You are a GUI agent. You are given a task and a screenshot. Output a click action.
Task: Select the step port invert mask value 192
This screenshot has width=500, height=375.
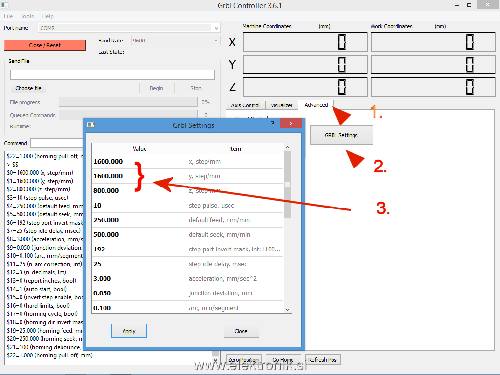(x=99, y=249)
